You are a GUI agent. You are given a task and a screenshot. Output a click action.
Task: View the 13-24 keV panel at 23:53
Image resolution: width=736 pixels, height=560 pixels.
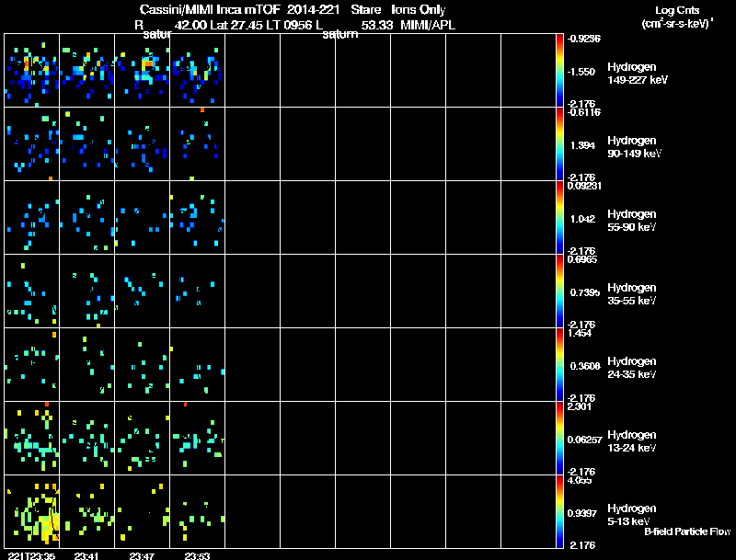point(197,439)
